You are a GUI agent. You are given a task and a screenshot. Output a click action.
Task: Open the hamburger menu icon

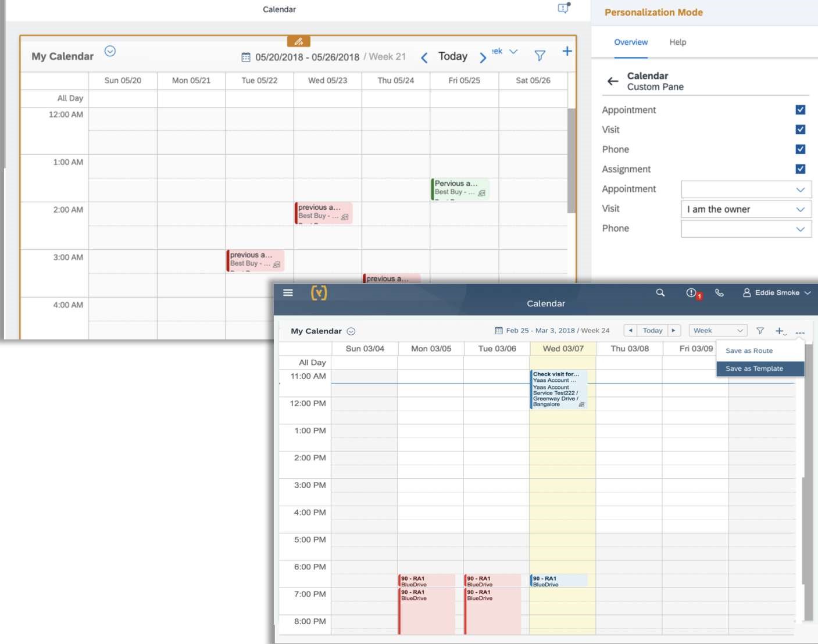coord(288,292)
